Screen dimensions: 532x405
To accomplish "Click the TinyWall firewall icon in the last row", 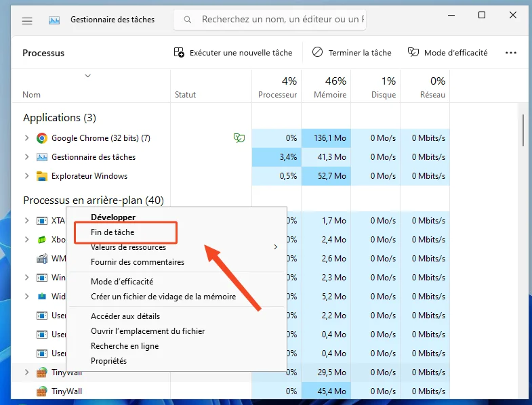I will pyautogui.click(x=41, y=391).
